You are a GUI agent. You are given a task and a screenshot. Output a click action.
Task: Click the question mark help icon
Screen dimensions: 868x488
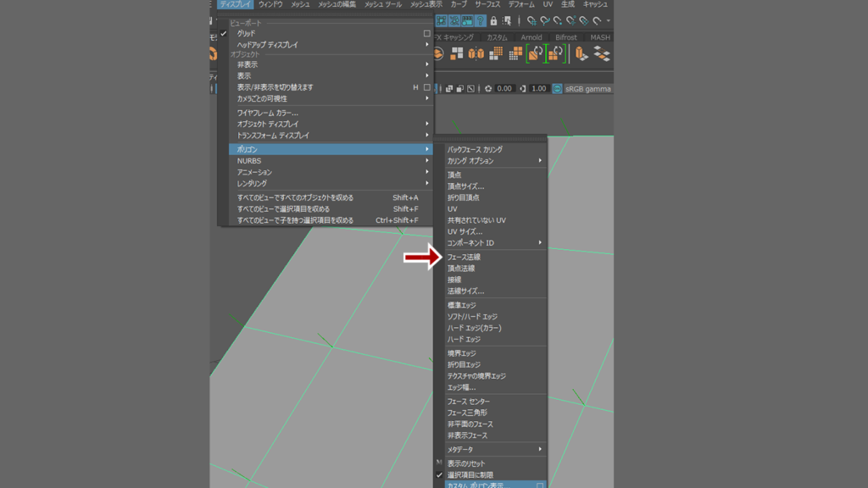pos(481,21)
